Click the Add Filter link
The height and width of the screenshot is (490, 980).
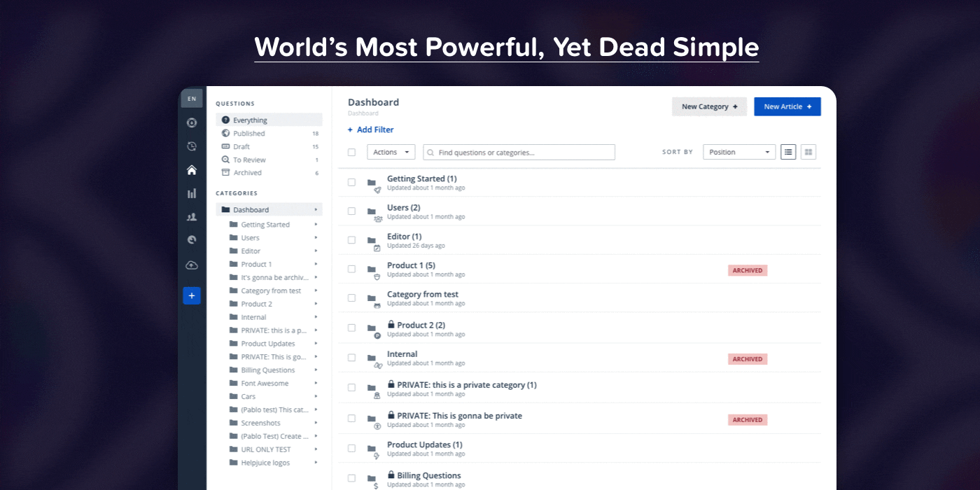pos(370,129)
